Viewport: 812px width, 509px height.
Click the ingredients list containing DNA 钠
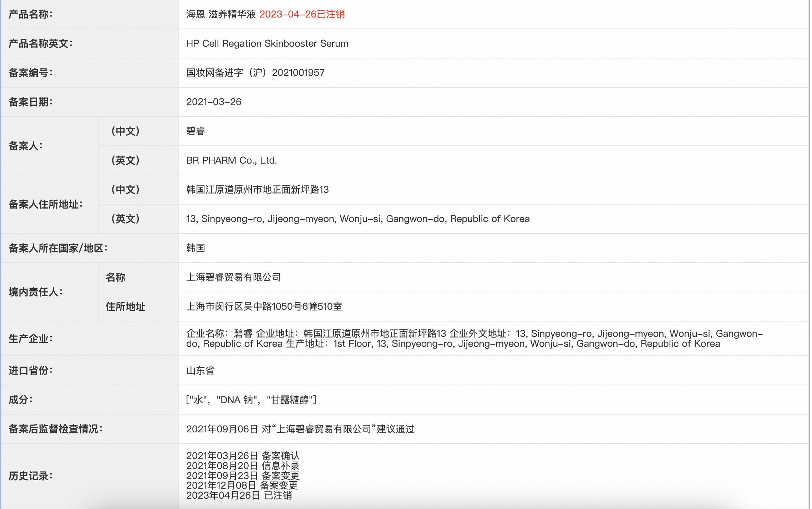pyautogui.click(x=252, y=400)
